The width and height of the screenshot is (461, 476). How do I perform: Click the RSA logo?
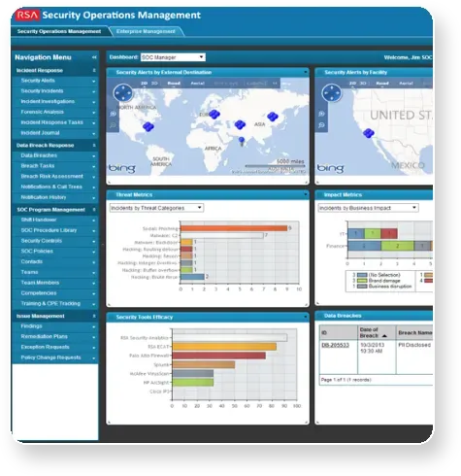tap(27, 16)
